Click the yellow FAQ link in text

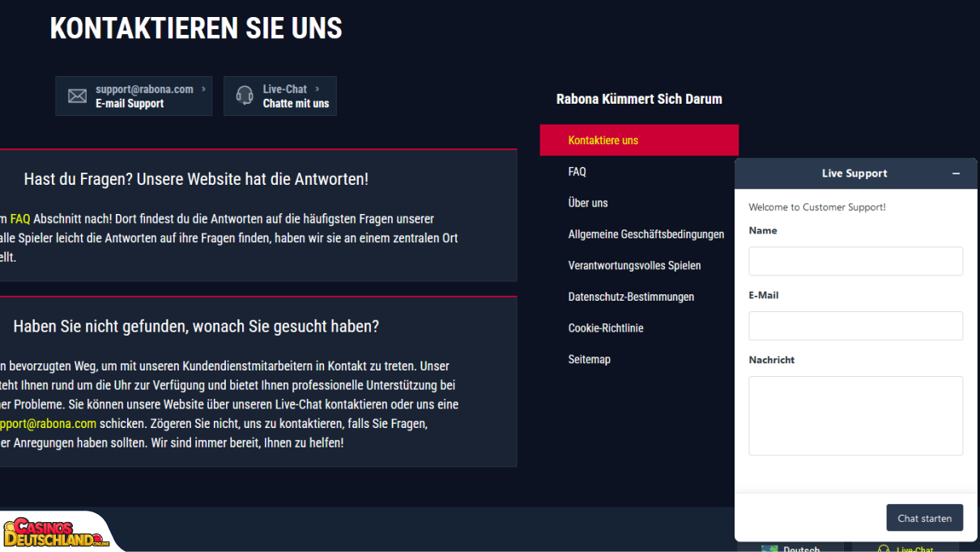(x=20, y=219)
